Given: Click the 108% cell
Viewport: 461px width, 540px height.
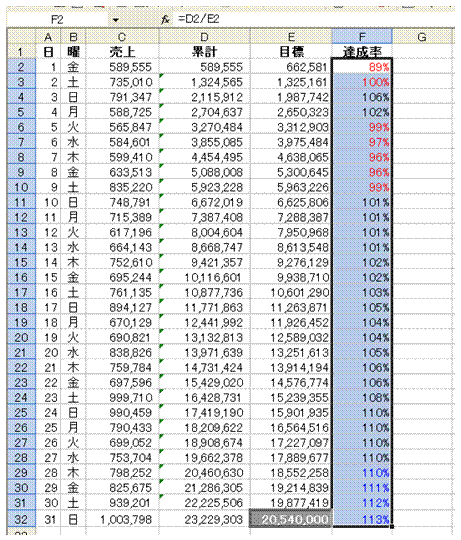Looking at the screenshot, I should coord(362,397).
